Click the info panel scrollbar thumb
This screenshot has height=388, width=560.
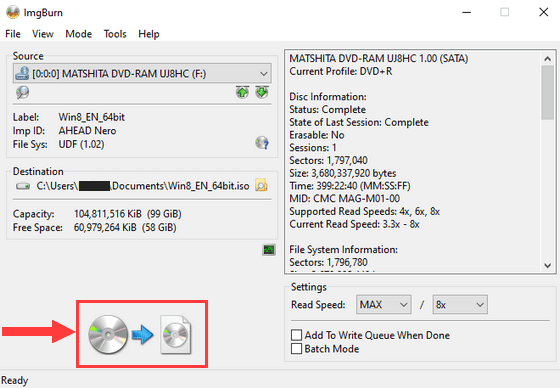click(548, 93)
